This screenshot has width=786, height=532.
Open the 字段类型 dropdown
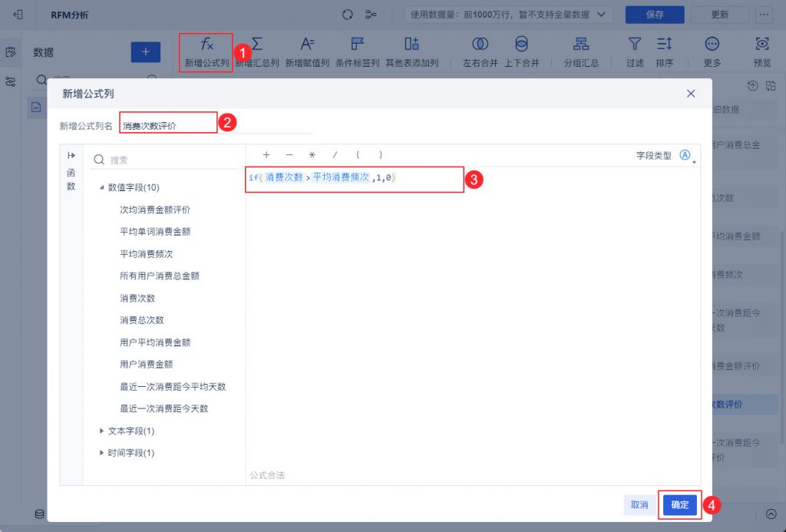(x=687, y=155)
